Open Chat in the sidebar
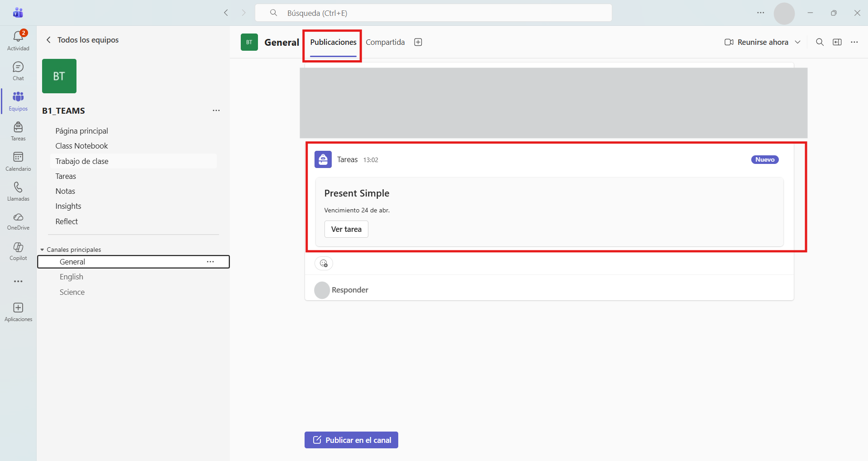 [x=18, y=71]
